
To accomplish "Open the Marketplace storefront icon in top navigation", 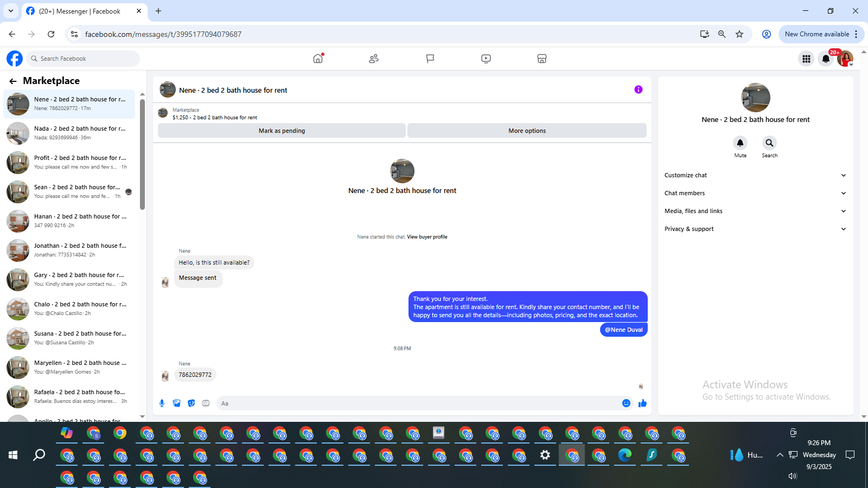I will coord(542,59).
